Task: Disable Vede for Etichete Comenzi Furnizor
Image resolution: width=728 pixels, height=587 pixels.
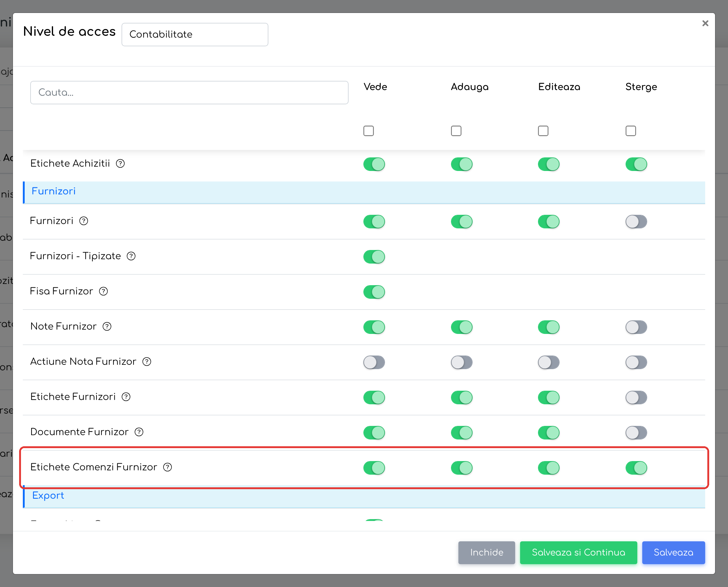Action: 374,468
